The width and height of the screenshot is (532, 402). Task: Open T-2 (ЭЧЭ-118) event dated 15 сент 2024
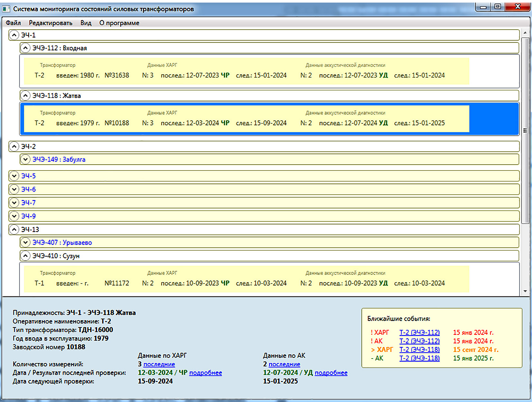tap(419, 349)
